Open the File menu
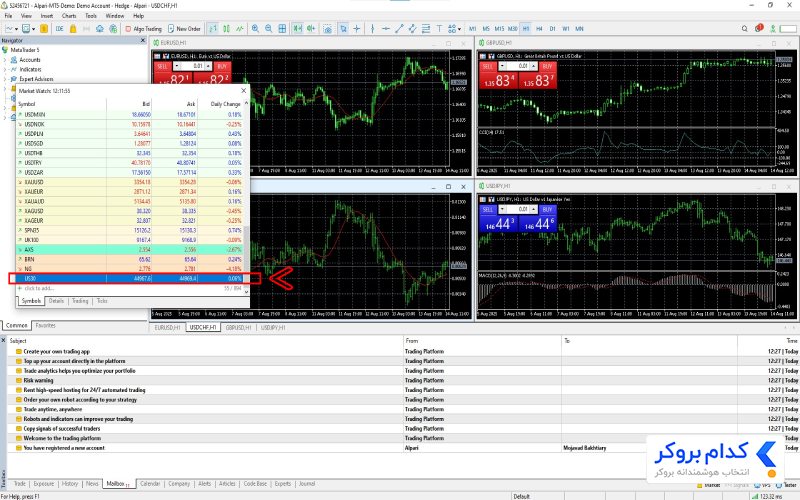This screenshot has width=800, height=500. coord(8,16)
